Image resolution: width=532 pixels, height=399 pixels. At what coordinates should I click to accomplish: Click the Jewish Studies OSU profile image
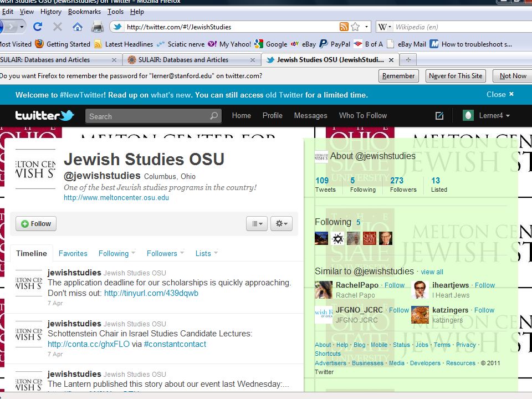(35, 169)
